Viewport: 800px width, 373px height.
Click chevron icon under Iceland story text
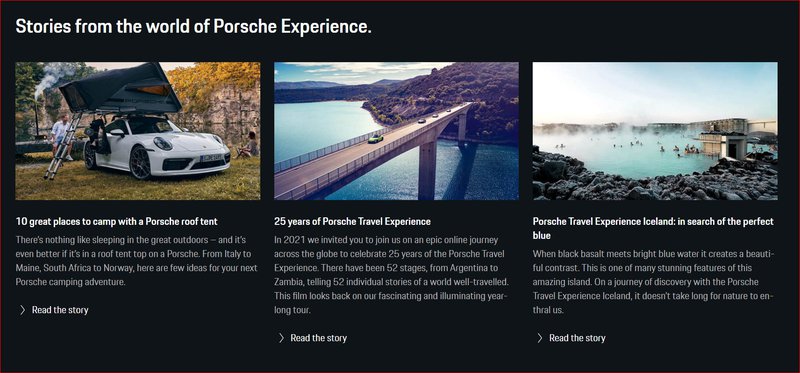(540, 338)
